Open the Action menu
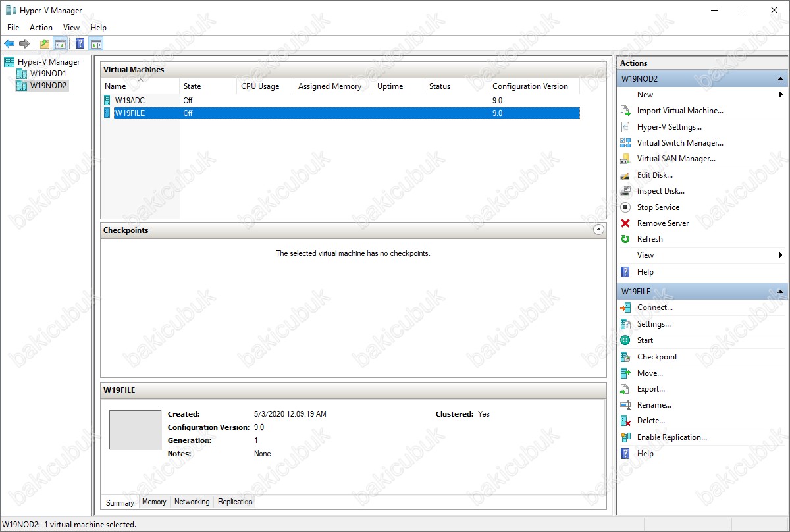Viewport: 790px width, 532px height. (41, 28)
